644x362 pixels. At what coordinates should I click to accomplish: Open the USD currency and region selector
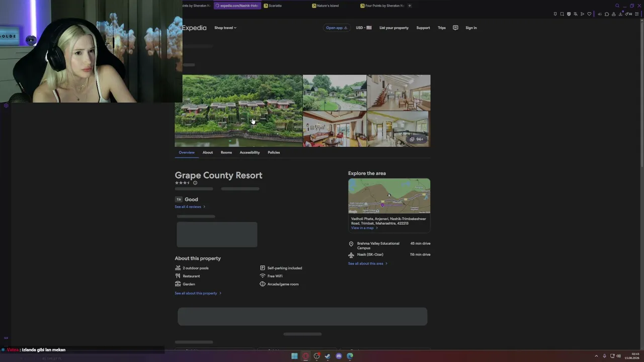363,28
